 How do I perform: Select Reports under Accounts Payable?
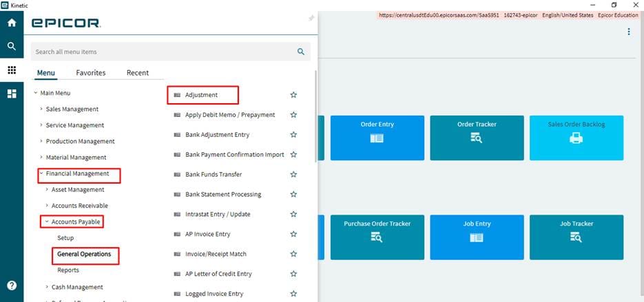tap(68, 270)
